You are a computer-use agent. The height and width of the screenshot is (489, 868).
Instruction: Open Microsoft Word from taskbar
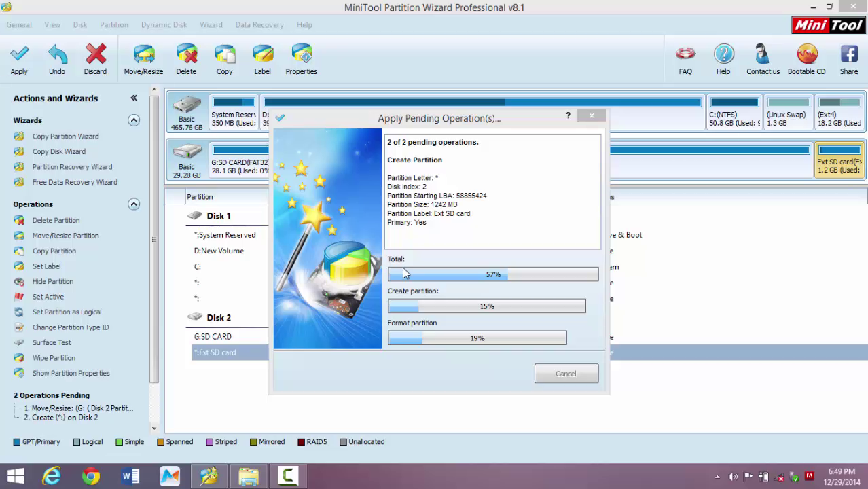pos(130,476)
